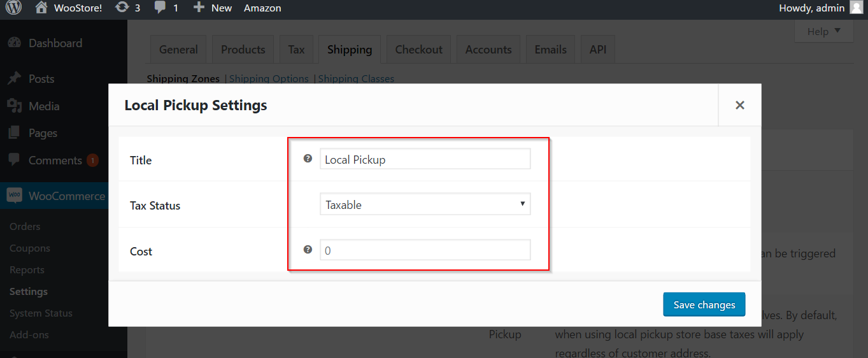Open the Reports submenu
This screenshot has width=868, height=358.
(x=27, y=270)
